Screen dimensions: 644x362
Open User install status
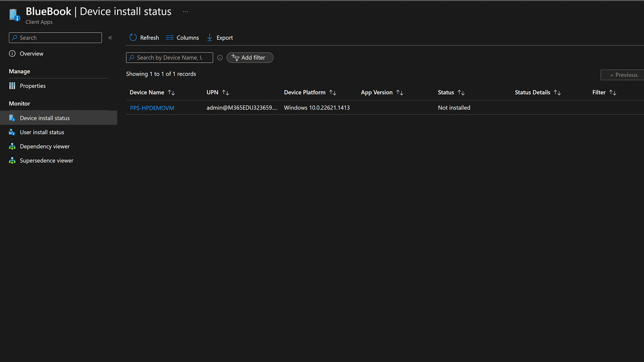coord(42,132)
